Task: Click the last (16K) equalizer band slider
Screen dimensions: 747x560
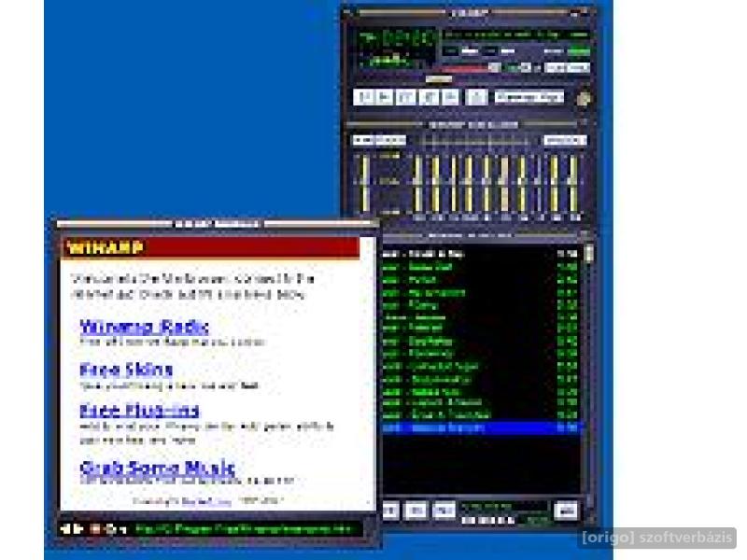Action: coord(574,183)
